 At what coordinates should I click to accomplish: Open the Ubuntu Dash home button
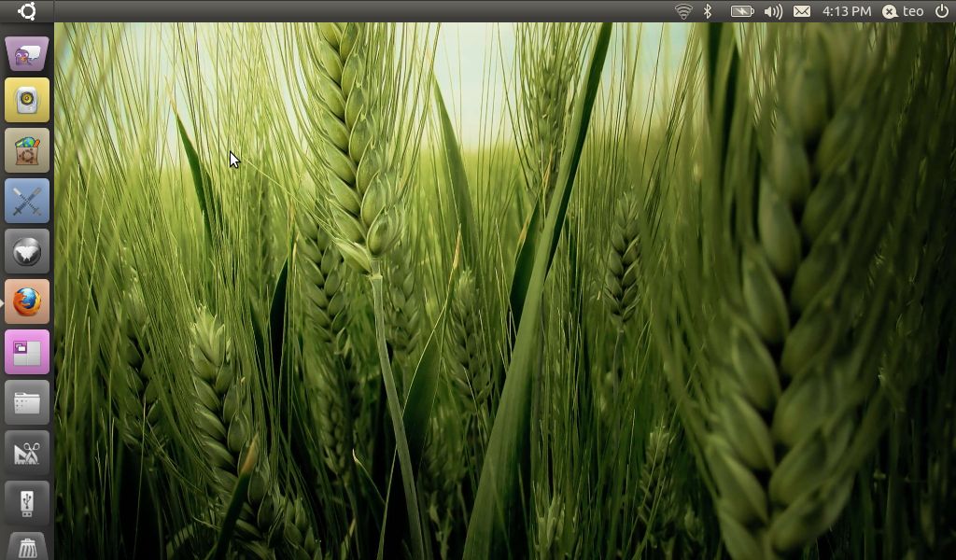coord(27,11)
